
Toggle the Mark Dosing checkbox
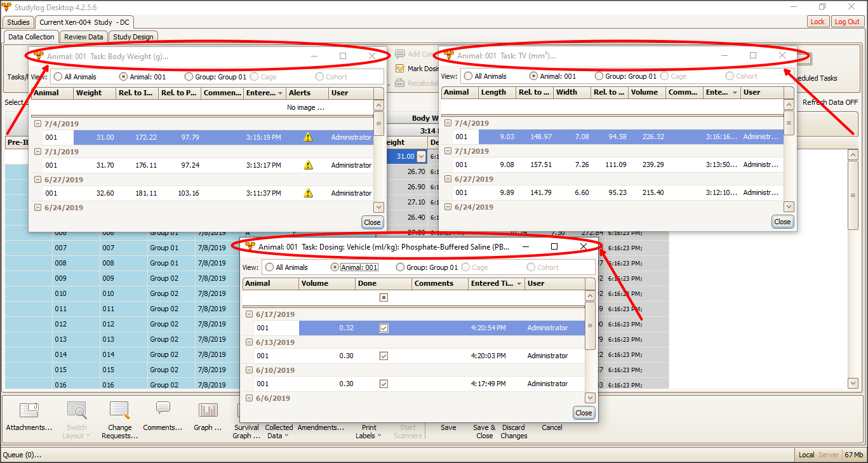(x=400, y=69)
